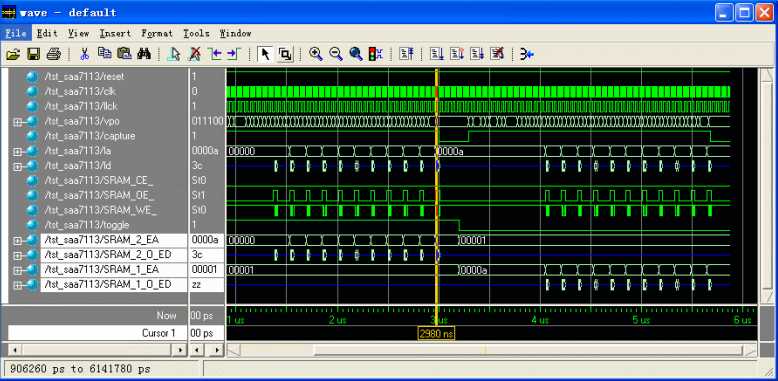Click the Cursor 1 label field
The height and width of the screenshot is (381, 778).
pos(97,333)
